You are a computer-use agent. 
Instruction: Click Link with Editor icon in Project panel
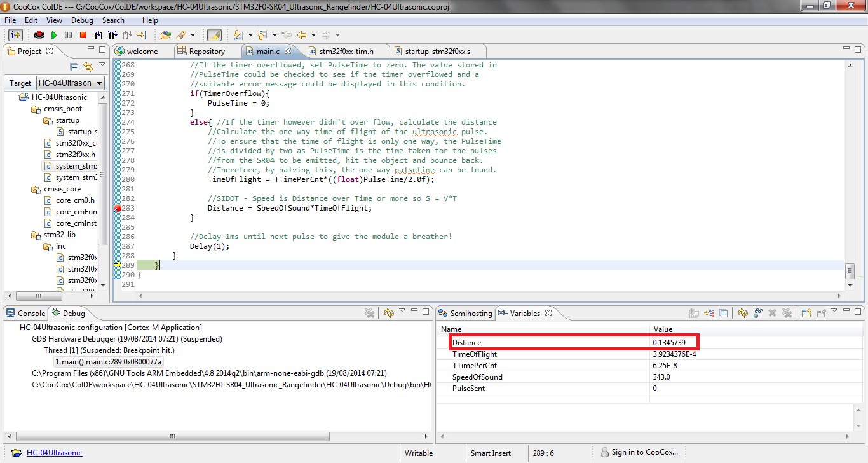tap(88, 67)
